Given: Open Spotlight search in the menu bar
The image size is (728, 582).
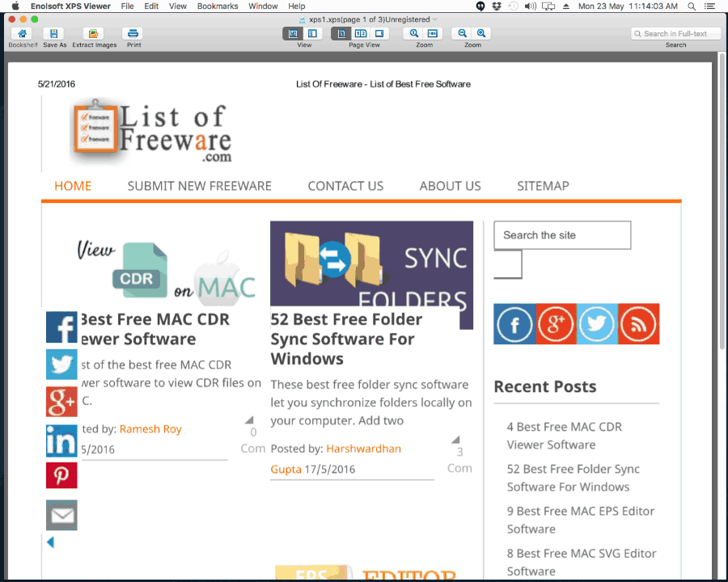Looking at the screenshot, I should (692, 6).
